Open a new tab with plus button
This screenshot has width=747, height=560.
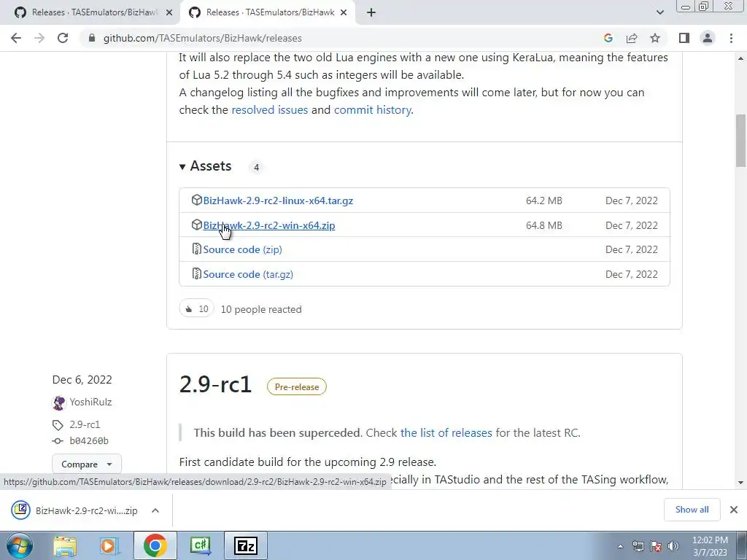(371, 13)
